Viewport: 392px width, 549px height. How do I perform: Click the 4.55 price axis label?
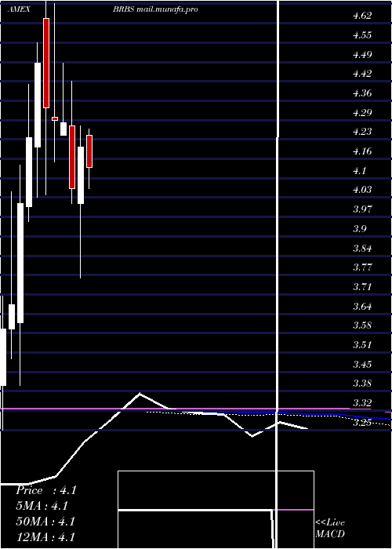tap(362, 35)
